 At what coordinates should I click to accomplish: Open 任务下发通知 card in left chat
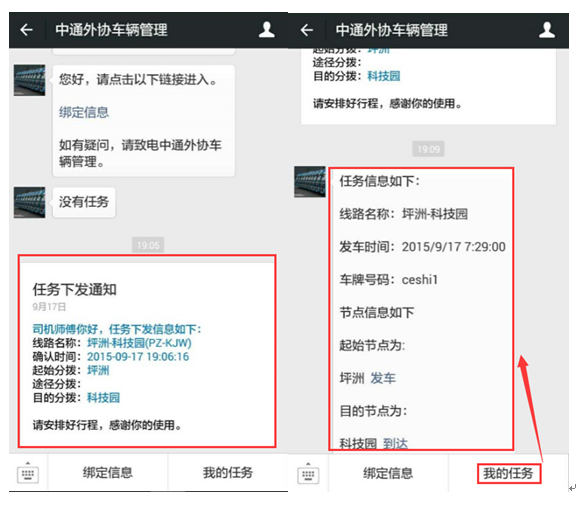147,351
